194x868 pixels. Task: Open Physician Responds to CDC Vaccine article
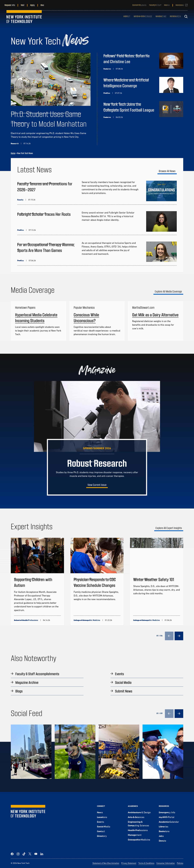click(x=95, y=582)
